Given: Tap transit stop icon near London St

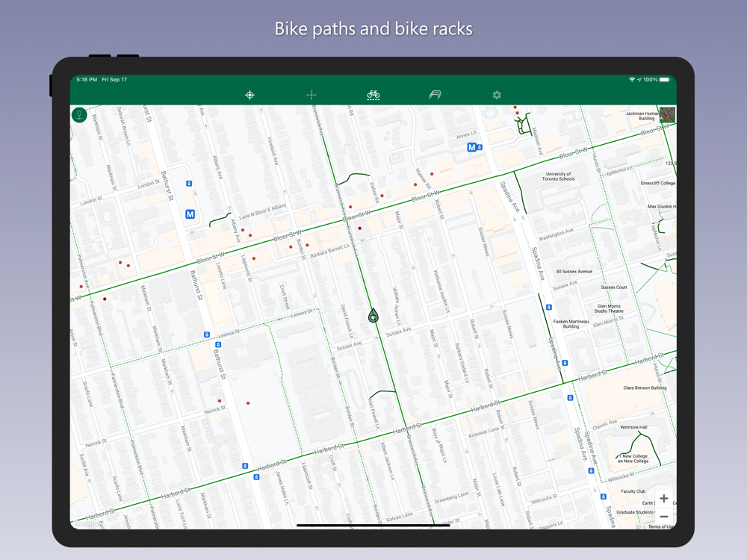Looking at the screenshot, I should point(189,184).
